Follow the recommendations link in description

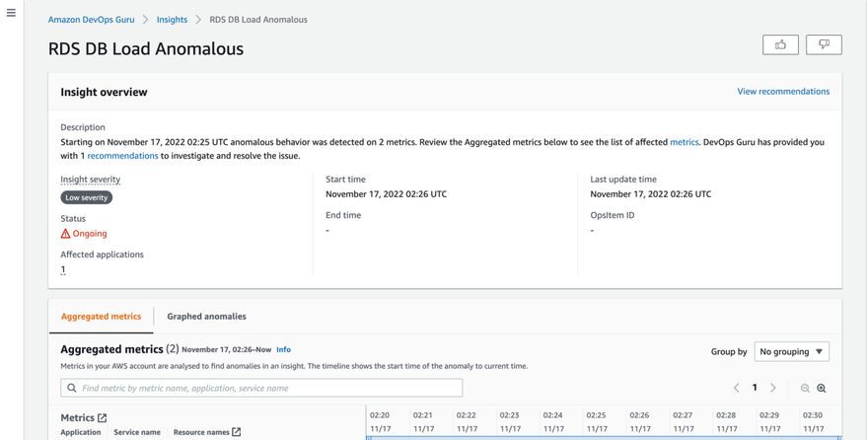coord(122,156)
